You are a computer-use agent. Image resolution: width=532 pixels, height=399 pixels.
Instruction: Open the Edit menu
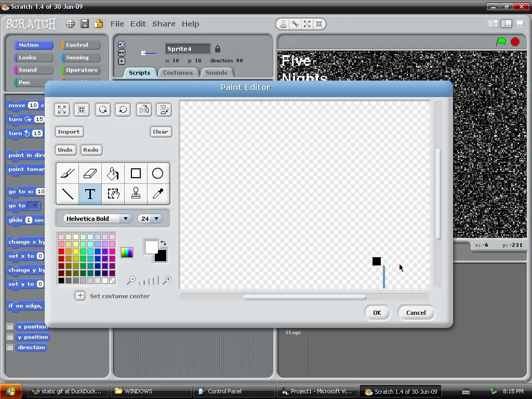(138, 24)
